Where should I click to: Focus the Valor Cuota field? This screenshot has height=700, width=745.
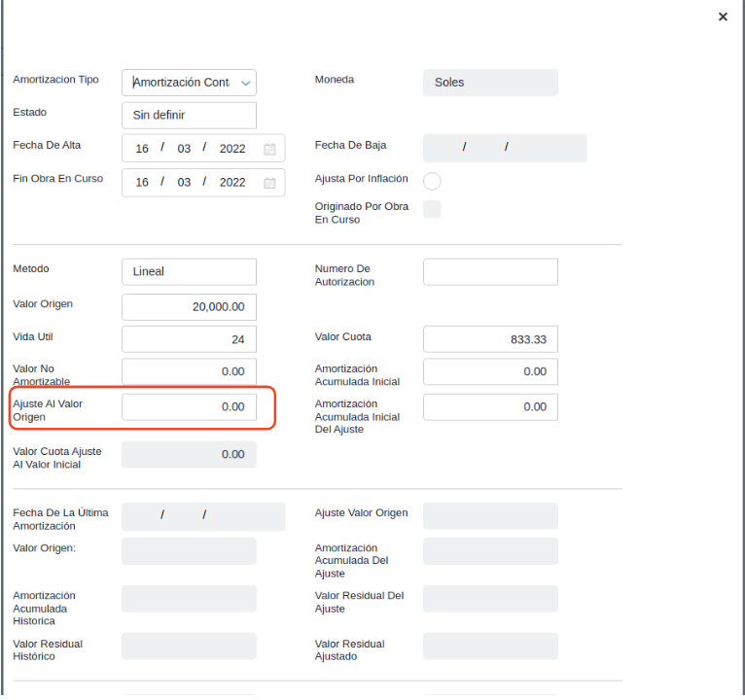[490, 340]
